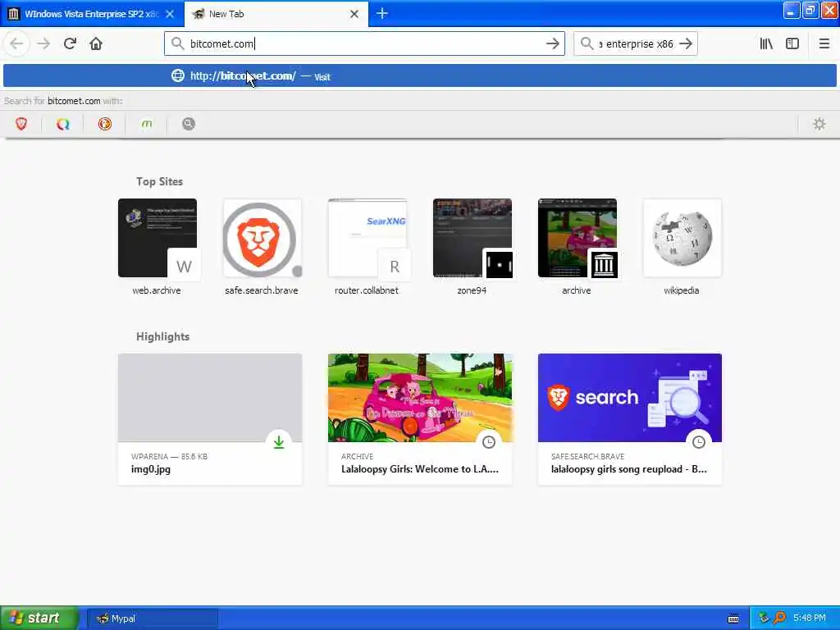Search bitcomet.com with Brave engine icon
Image resolution: width=840 pixels, height=630 pixels.
tap(21, 125)
